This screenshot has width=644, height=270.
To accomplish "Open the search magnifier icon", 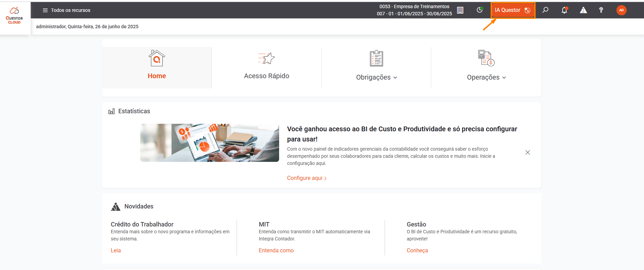I will (545, 10).
